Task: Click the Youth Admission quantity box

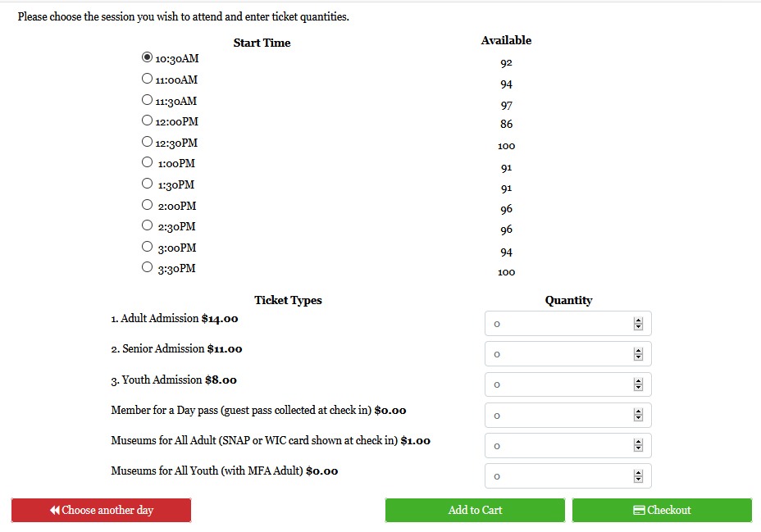Action: tap(558, 384)
